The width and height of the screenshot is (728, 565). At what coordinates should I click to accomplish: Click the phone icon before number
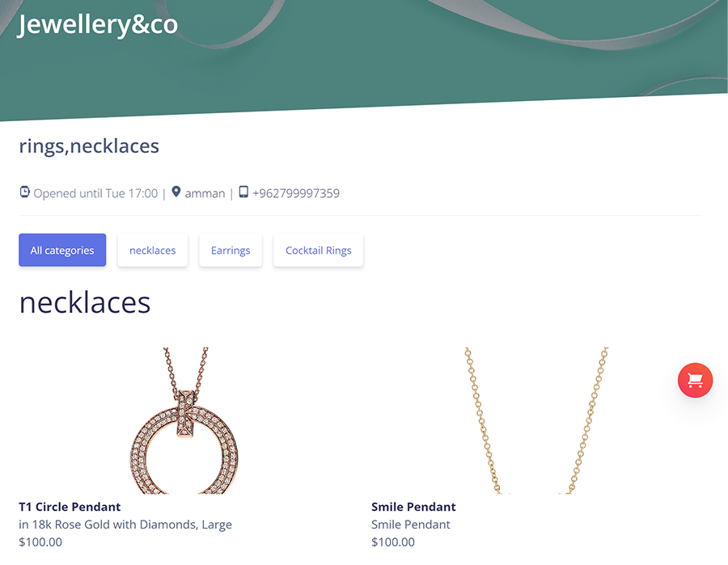pyautogui.click(x=243, y=192)
